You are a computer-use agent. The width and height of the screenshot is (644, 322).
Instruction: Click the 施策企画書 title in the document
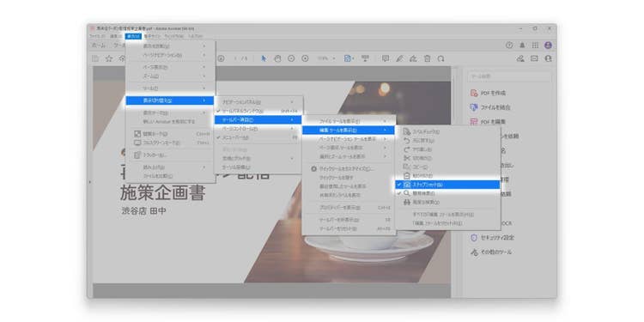(x=162, y=193)
